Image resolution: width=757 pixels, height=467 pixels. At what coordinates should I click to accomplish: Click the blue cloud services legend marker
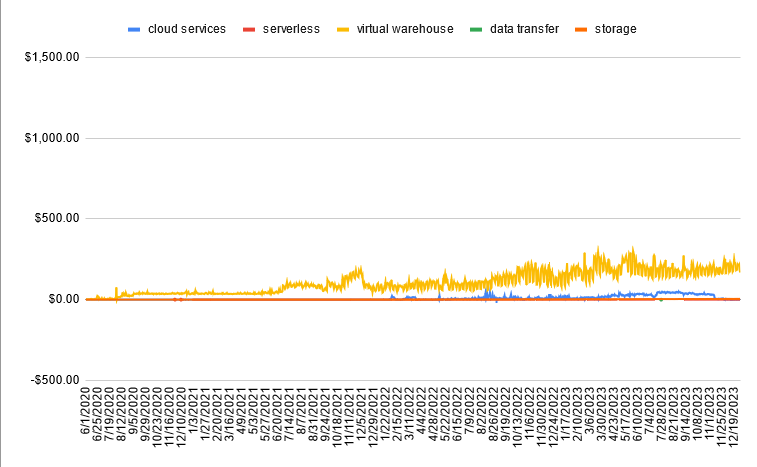tap(132, 29)
